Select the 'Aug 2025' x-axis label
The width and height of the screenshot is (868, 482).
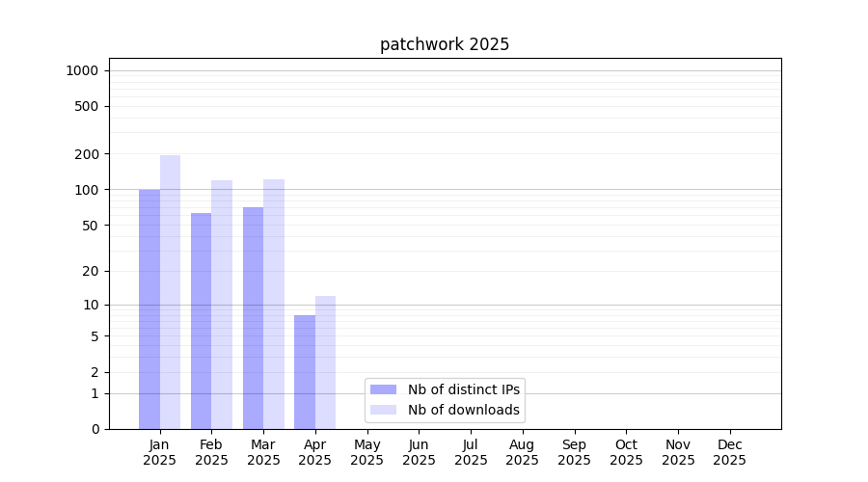[522, 452]
